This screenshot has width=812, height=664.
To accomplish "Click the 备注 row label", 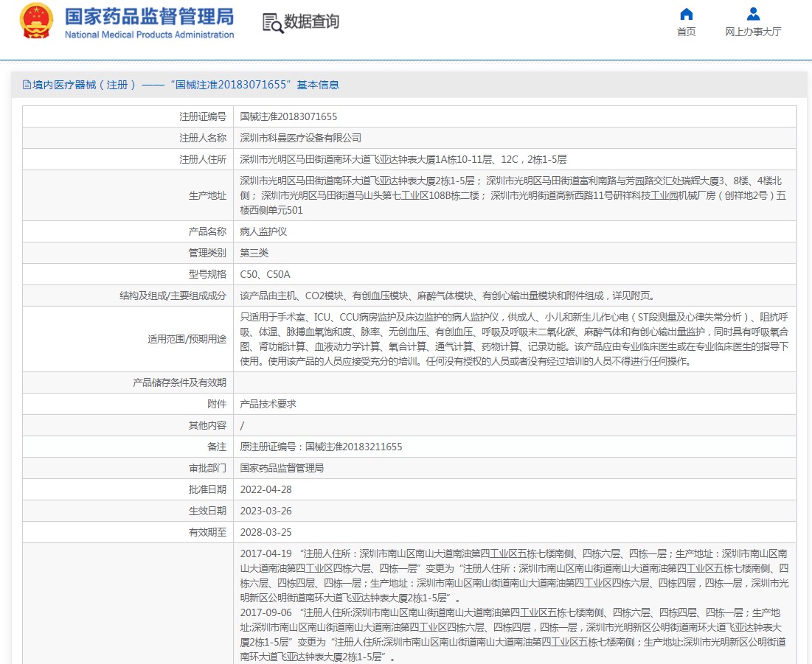I will [217, 447].
